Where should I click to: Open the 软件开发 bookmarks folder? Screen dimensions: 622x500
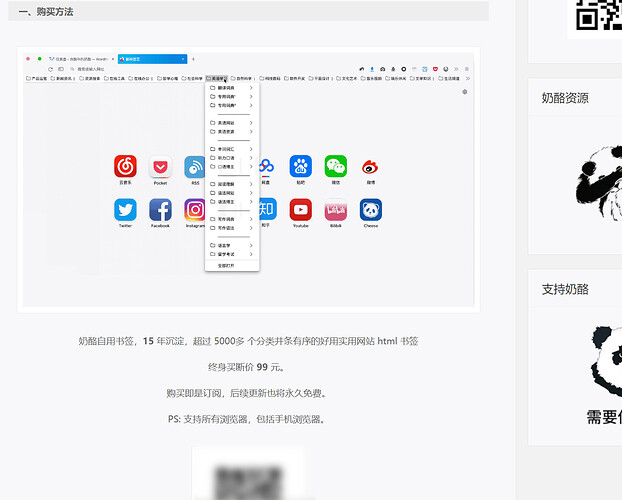click(x=294, y=79)
